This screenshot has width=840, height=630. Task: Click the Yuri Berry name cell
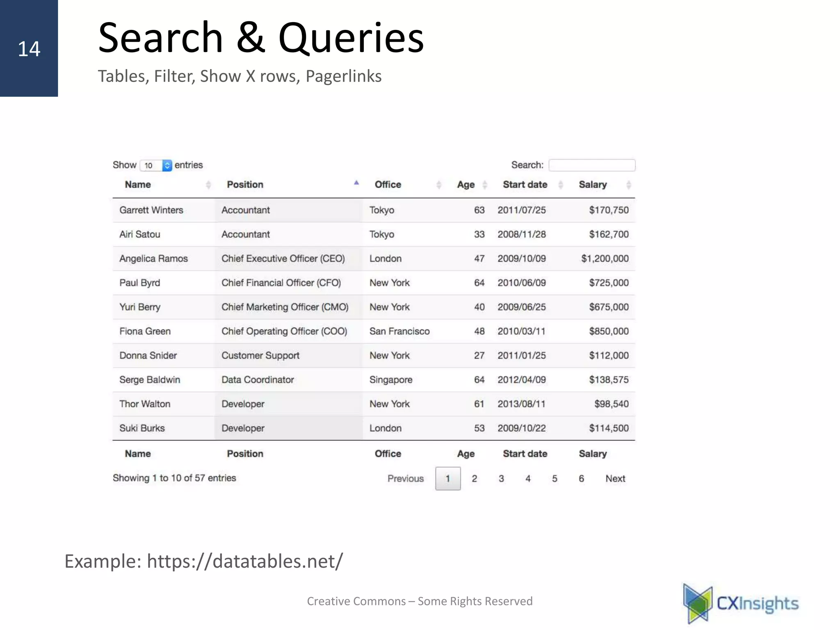coord(140,307)
